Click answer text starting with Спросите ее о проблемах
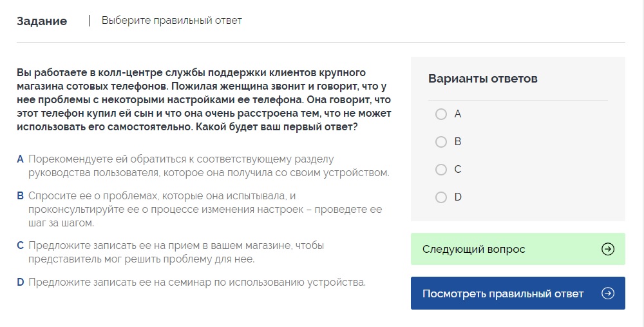Viewport: 644px width, 327px height. [x=205, y=209]
